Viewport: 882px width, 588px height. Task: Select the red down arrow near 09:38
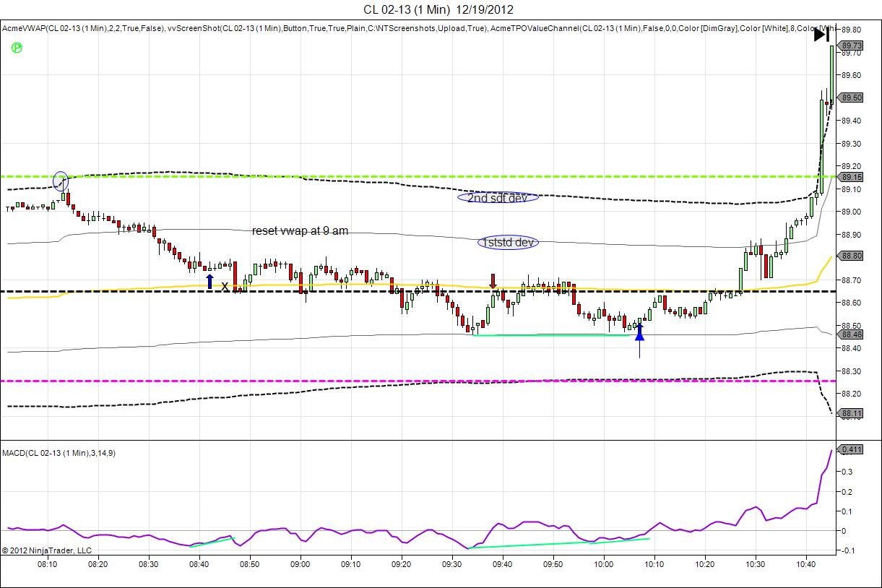tap(493, 281)
